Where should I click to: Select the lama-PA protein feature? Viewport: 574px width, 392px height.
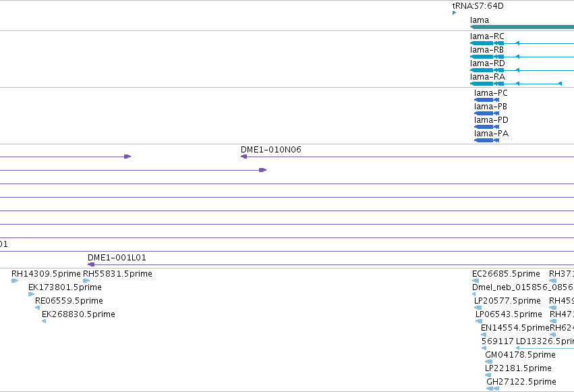pyautogui.click(x=486, y=140)
